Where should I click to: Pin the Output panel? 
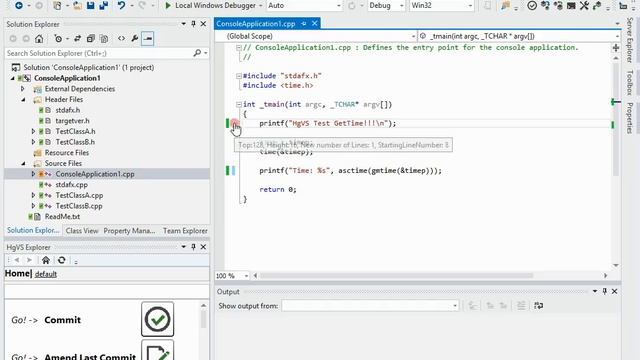pyautogui.click(x=605, y=291)
